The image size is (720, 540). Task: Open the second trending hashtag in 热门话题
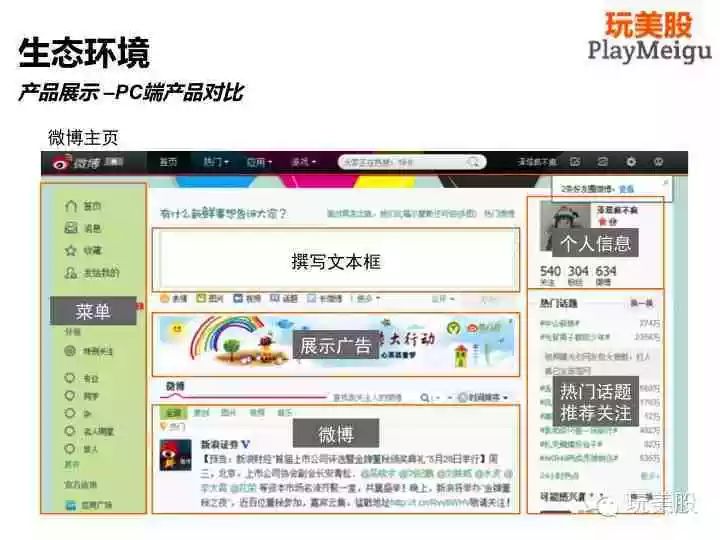[575, 338]
